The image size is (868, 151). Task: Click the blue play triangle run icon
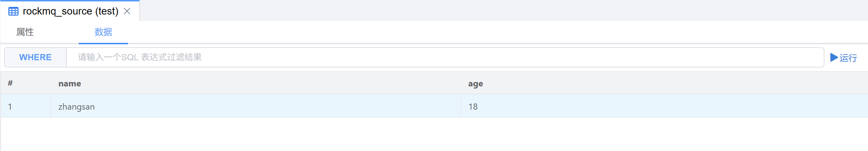(834, 57)
